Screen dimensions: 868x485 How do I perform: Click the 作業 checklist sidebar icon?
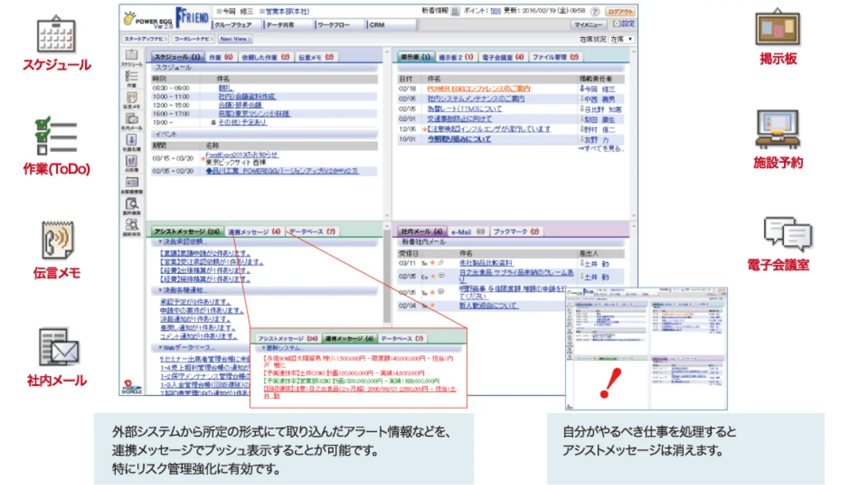coord(132,78)
